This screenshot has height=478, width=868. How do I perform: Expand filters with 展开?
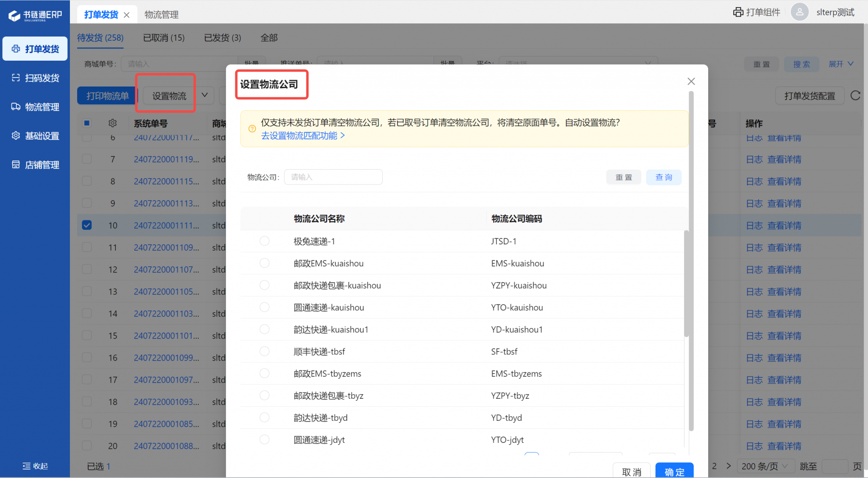click(x=841, y=64)
